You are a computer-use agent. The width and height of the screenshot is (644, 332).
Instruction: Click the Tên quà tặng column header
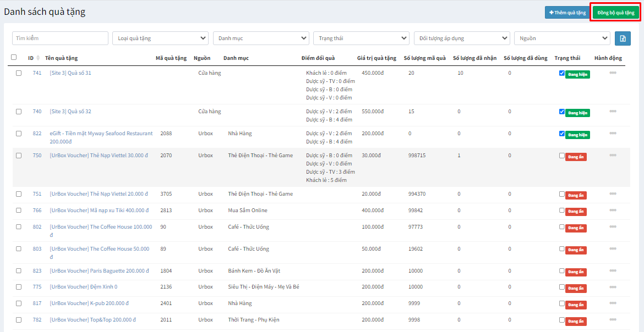click(61, 58)
